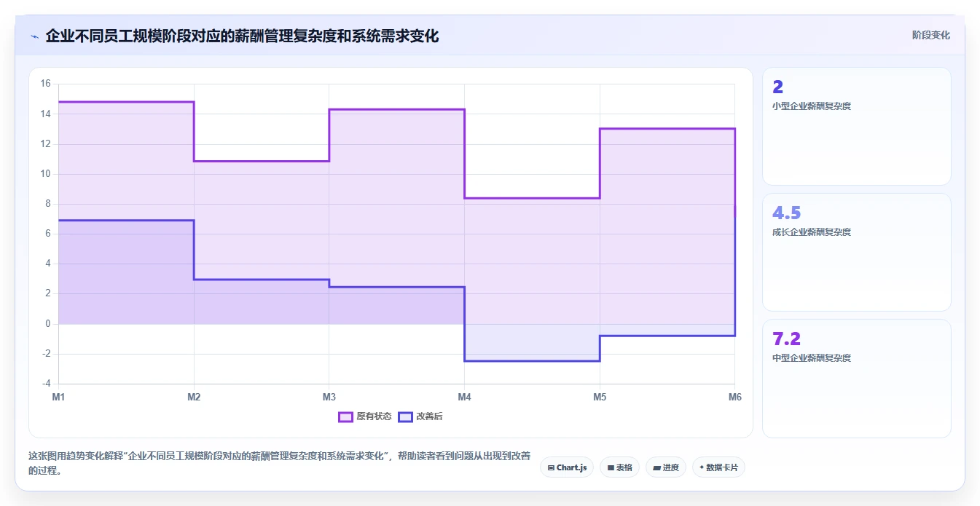Viewport: 980px width, 506px height.
Task: Click the 16 y-axis label
Action: point(45,84)
